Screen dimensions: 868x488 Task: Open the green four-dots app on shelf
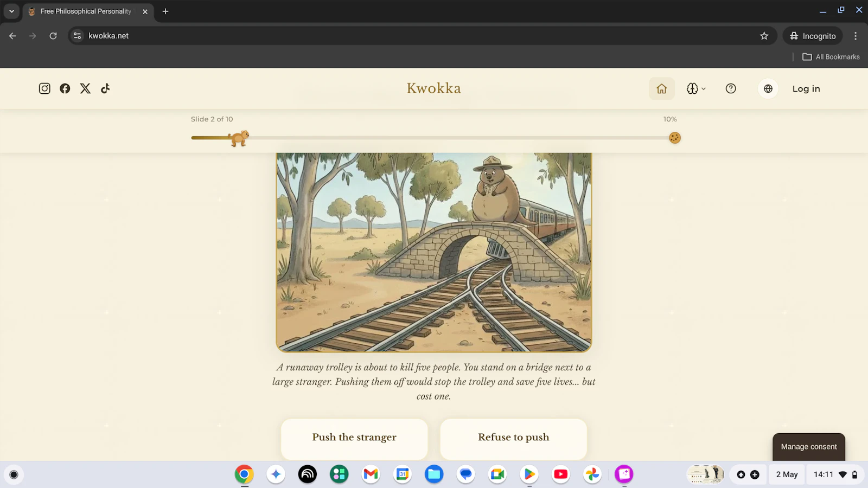[339, 474]
